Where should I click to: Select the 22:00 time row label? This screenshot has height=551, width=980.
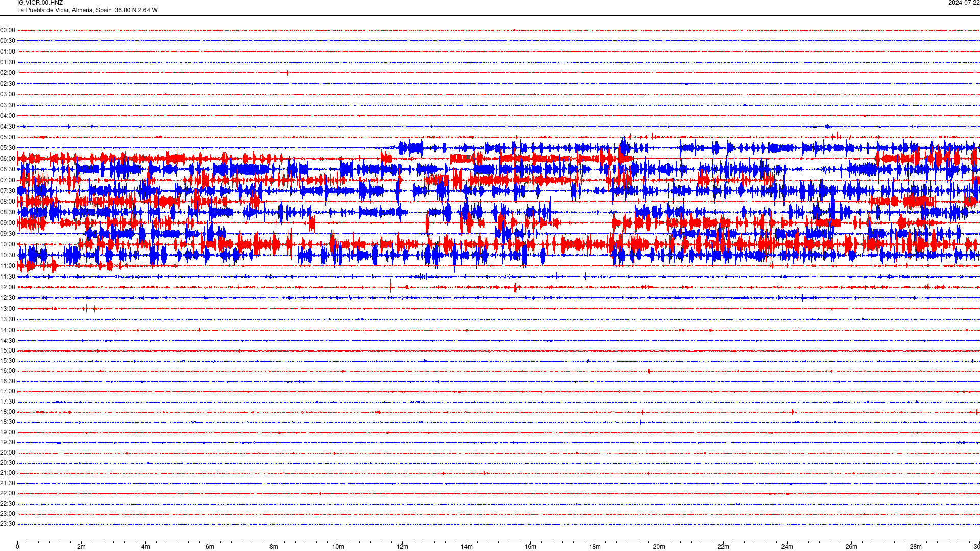click(8, 493)
